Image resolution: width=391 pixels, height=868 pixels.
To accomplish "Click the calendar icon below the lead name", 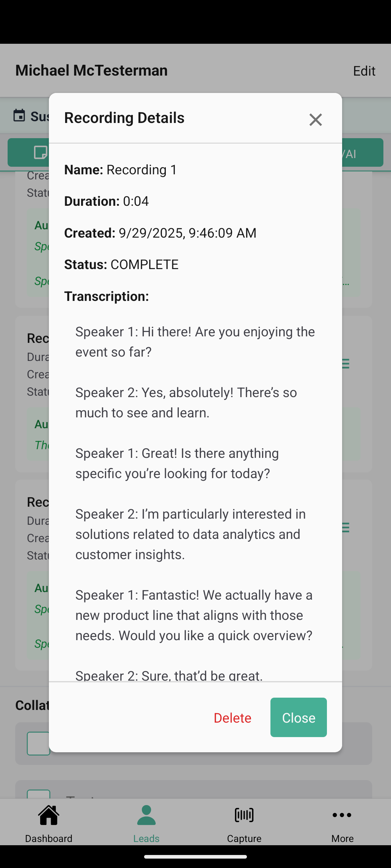I will click(19, 116).
